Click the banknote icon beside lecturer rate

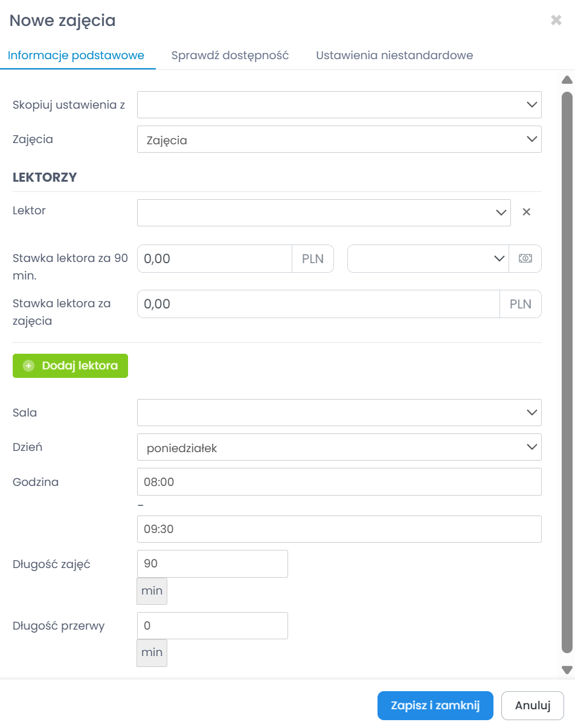[x=525, y=258]
